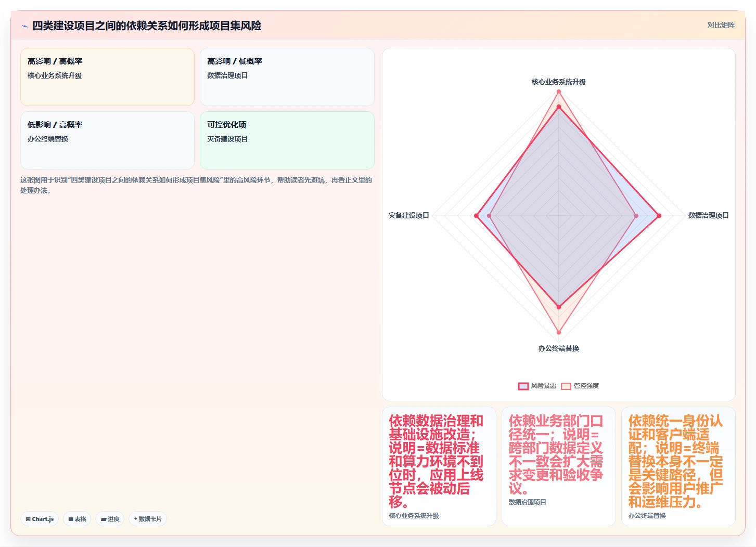756x547 pixels.
Task: Click 核心业务系统升级 text in first quadrant card
Action: click(x=55, y=75)
